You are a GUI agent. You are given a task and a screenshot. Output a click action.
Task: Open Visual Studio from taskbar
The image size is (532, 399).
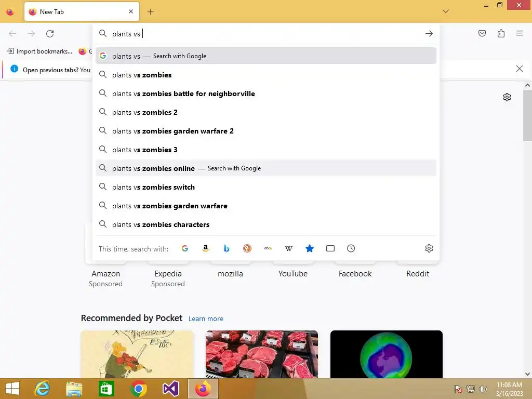pyautogui.click(x=170, y=389)
